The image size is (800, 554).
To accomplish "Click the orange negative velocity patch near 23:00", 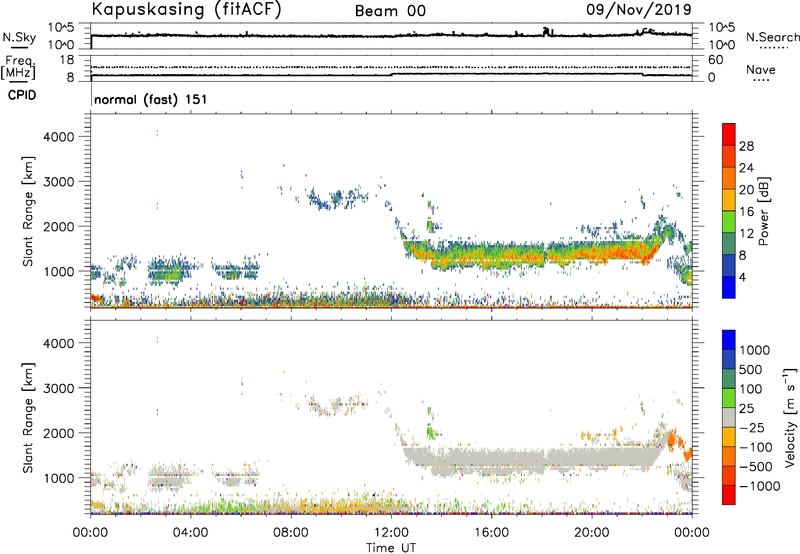I will pos(672,439).
